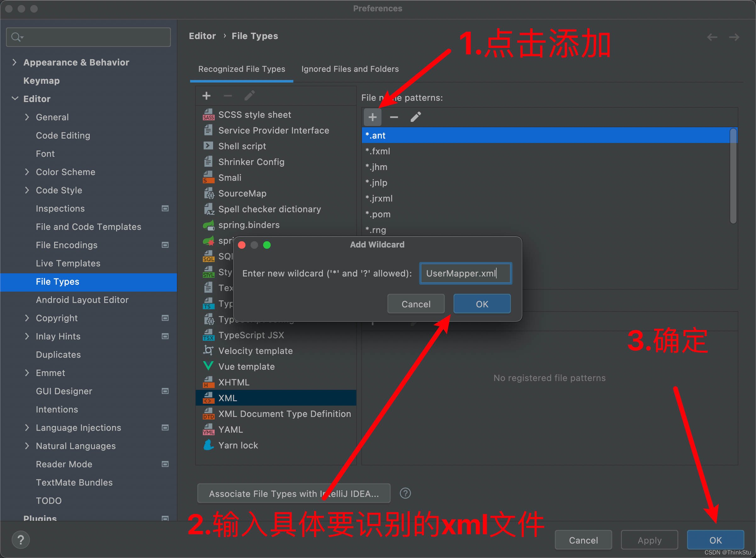
Task: Collapse the Editor settings section
Action: click(15, 99)
